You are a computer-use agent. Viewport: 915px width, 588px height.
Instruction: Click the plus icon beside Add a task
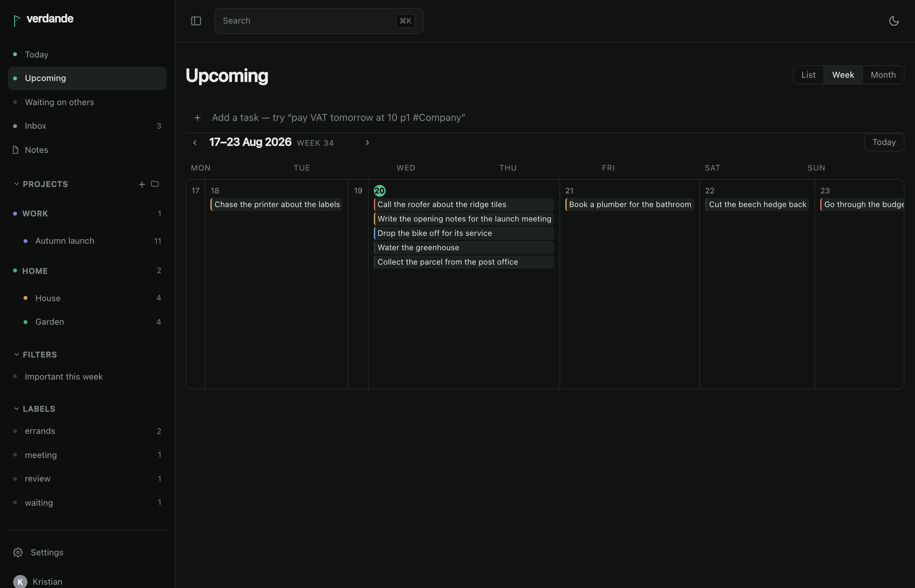click(197, 118)
